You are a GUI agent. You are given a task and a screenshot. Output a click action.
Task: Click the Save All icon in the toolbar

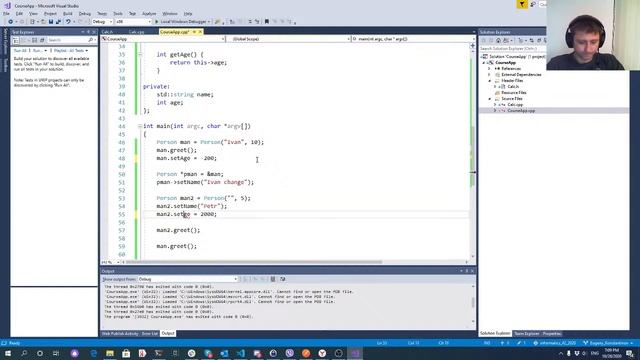point(58,22)
